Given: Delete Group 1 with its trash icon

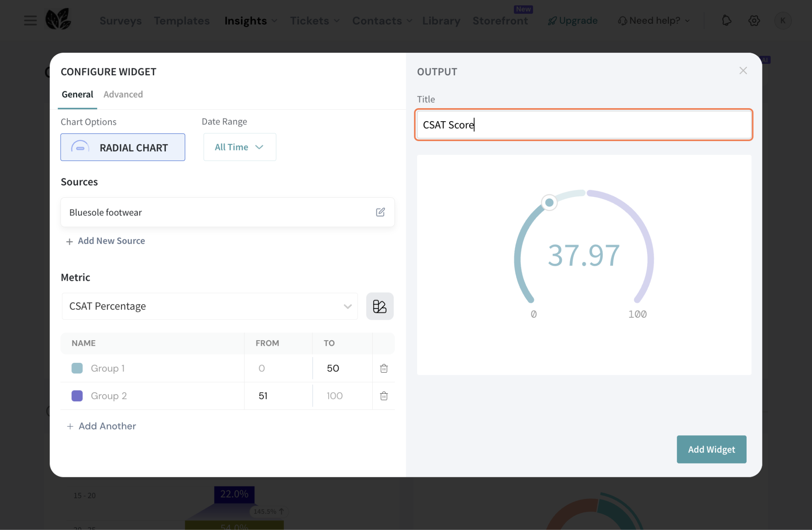Looking at the screenshot, I should click(x=383, y=368).
